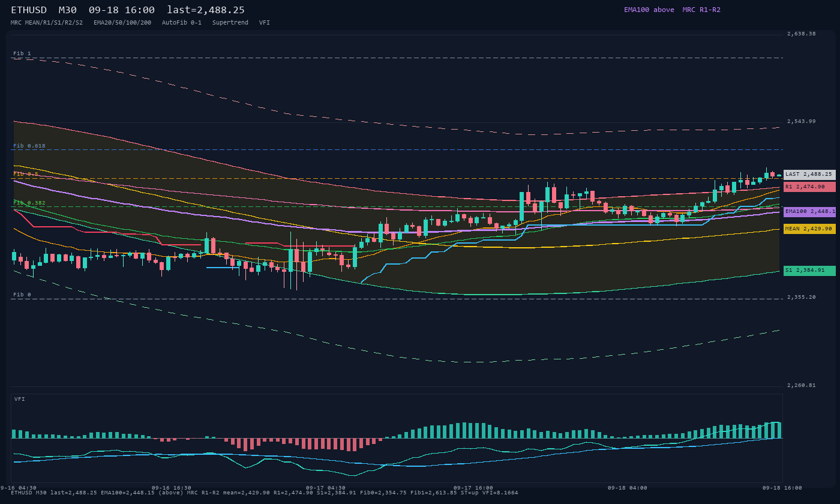840x504 pixels.
Task: Click the 2,638.38 price axis label
Action: click(x=802, y=34)
